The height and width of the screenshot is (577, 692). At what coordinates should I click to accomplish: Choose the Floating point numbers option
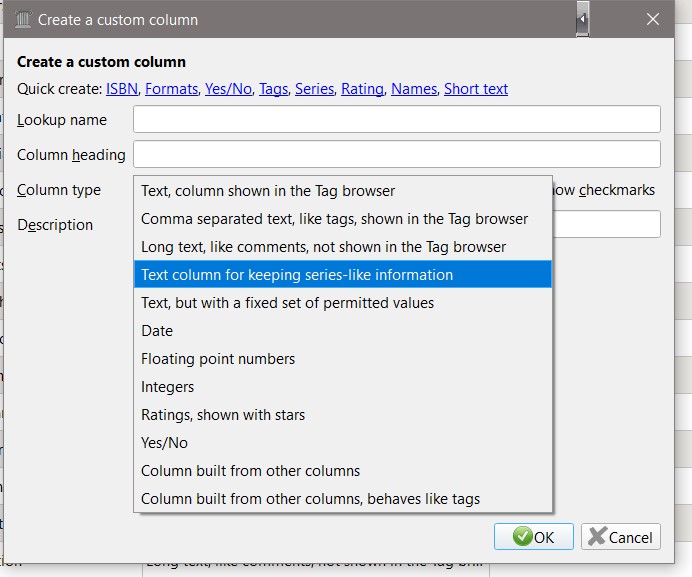(x=218, y=359)
